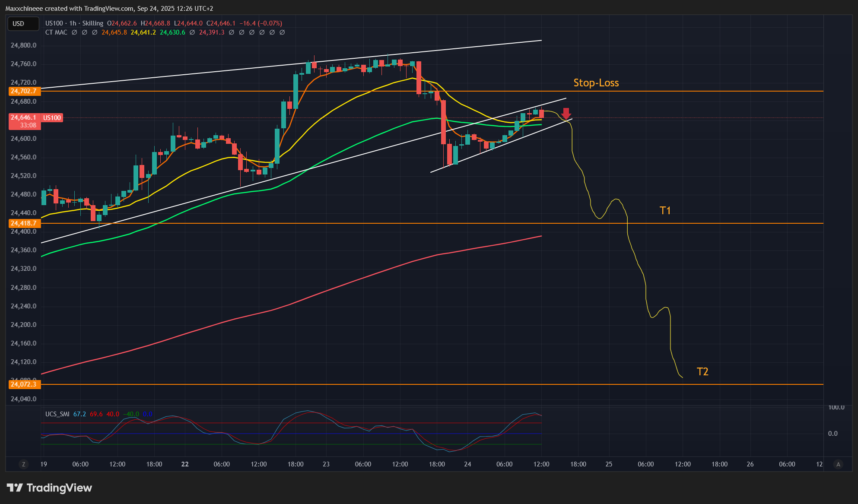Open the USD currency selector
The width and height of the screenshot is (858, 504).
coord(23,24)
